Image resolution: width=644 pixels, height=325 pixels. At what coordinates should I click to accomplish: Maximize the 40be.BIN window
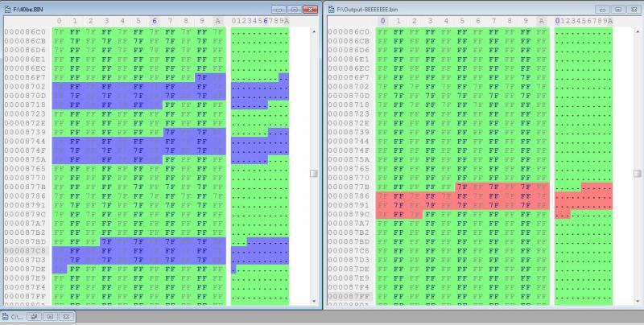[x=294, y=7]
